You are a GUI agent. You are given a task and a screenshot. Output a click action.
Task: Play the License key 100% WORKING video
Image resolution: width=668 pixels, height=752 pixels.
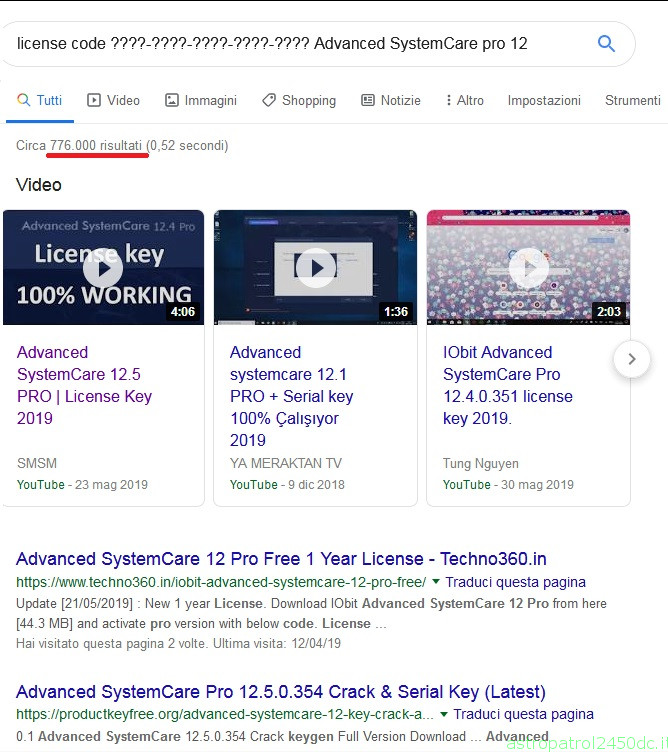(103, 268)
